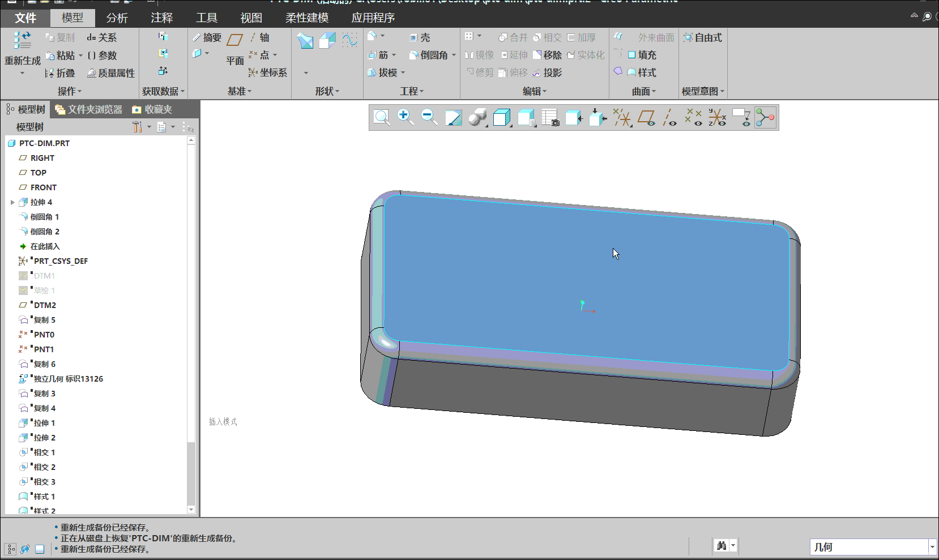The width and height of the screenshot is (939, 560).
Task: Click the Relations button
Action: point(102,38)
